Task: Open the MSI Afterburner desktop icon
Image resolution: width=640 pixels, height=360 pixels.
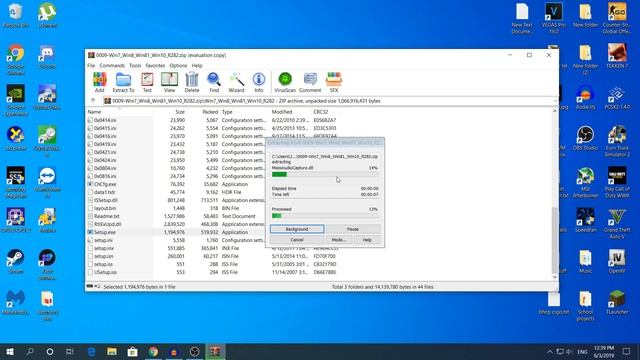Action: point(585,182)
